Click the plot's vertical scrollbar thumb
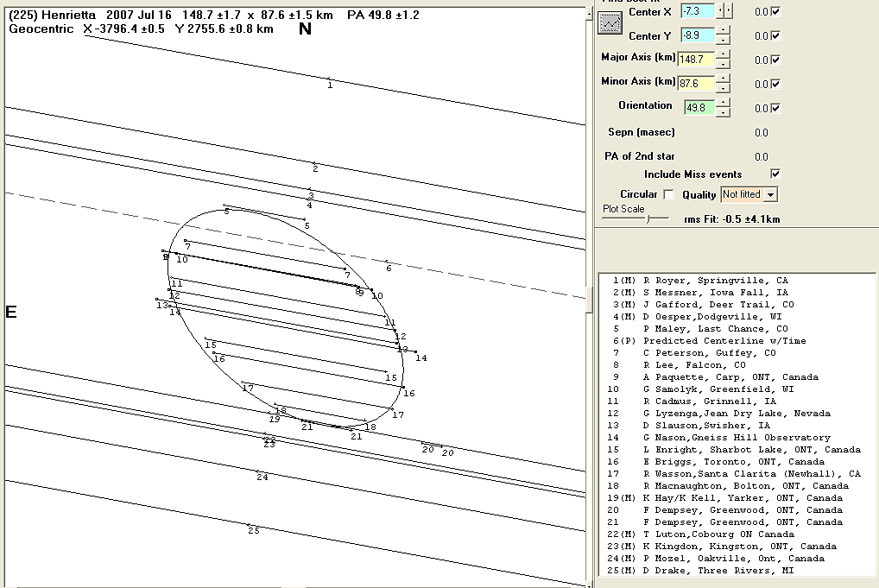 589,300
